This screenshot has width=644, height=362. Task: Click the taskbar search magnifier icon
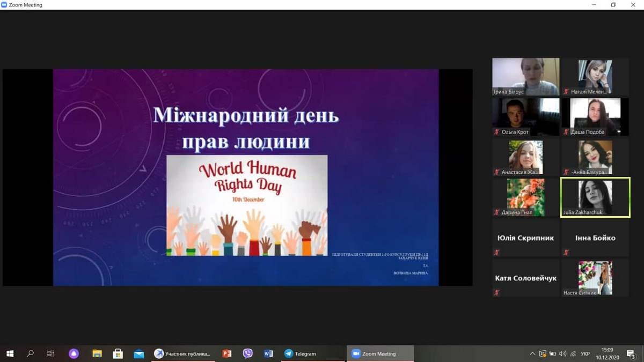[x=30, y=353]
